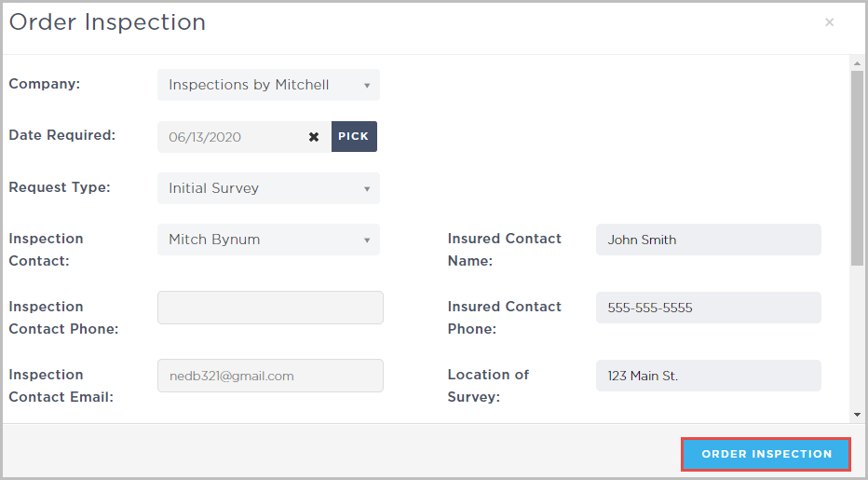The width and height of the screenshot is (868, 480).
Task: Click the Inspection Contact arrow icon
Action: 367,240
